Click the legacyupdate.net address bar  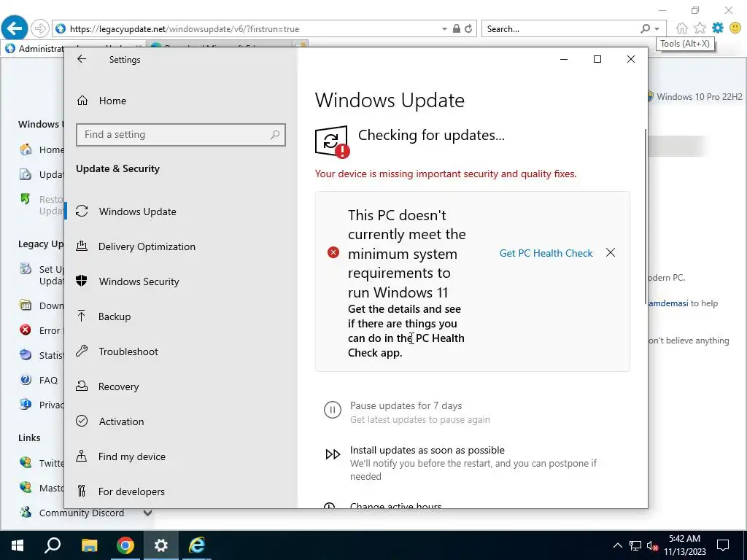(x=248, y=28)
